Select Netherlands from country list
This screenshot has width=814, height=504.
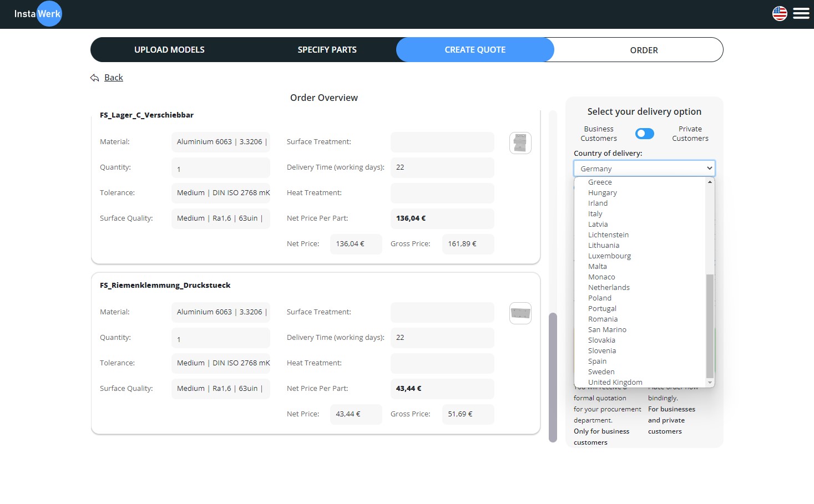(x=609, y=287)
